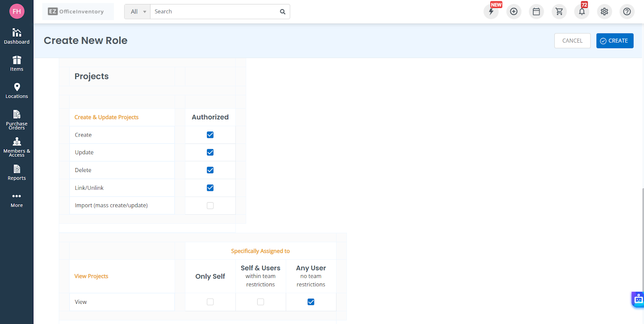Open Purchase Orders in sidebar
The width and height of the screenshot is (644, 324).
point(17,119)
